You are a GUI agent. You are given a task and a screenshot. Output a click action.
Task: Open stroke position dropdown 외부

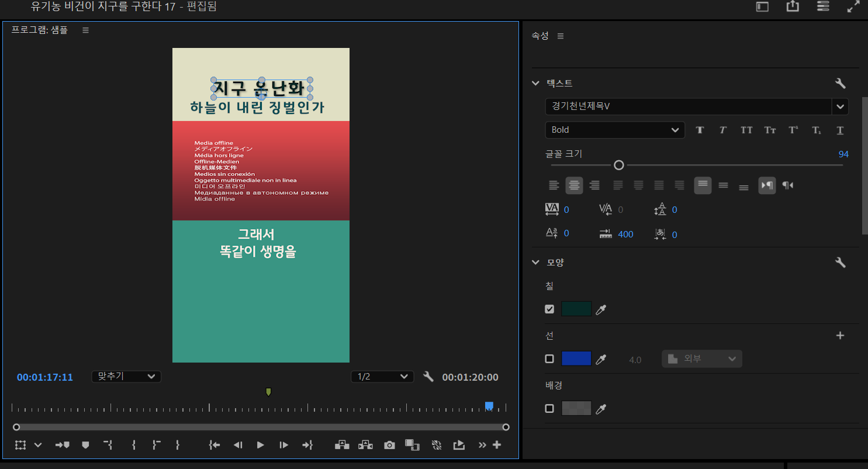tap(702, 359)
